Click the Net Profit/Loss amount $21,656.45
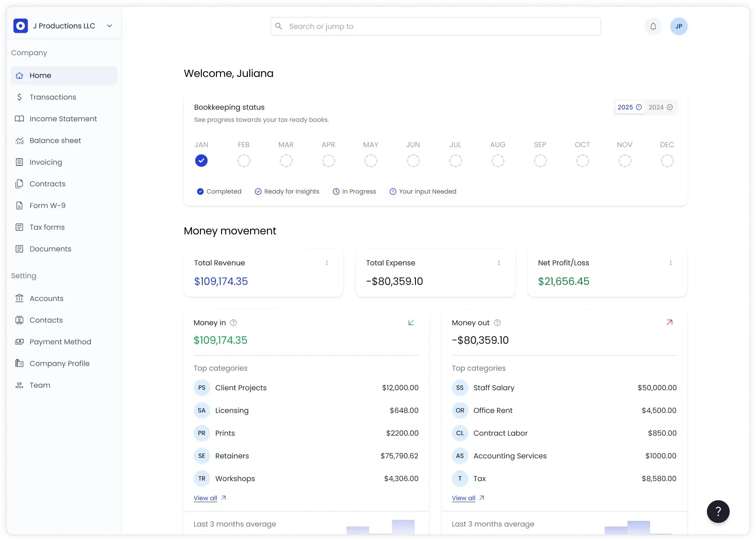 [563, 282]
